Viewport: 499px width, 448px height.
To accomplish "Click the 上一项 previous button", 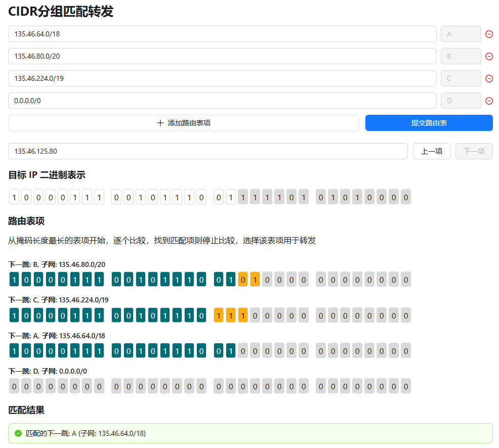I will pyautogui.click(x=431, y=151).
